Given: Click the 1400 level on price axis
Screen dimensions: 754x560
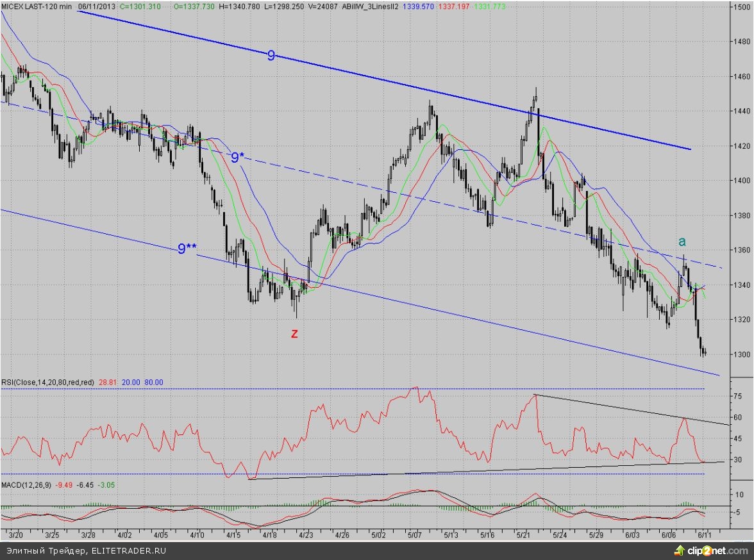Looking at the screenshot, I should point(742,181).
